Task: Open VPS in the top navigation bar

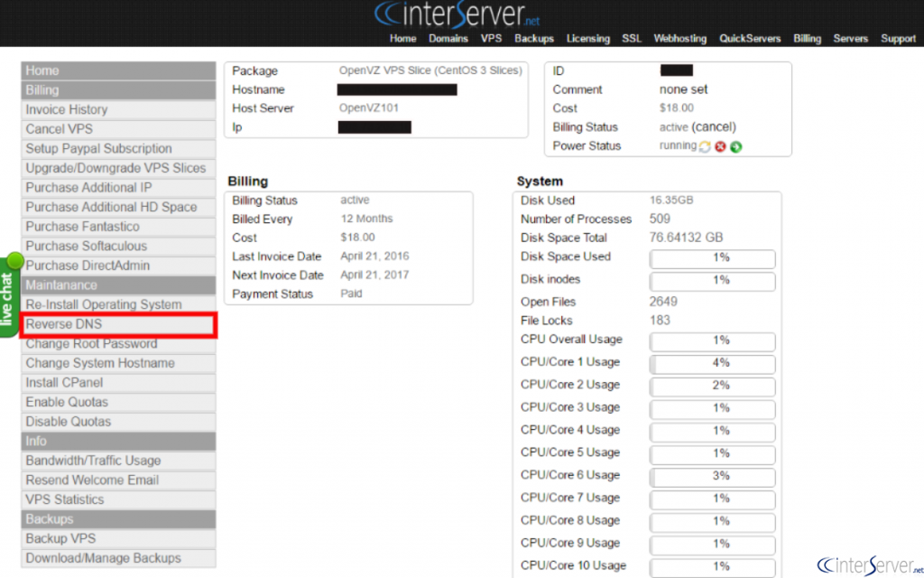Action: [x=491, y=38]
